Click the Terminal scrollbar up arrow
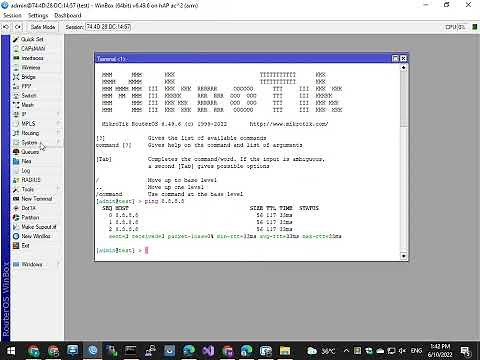The image size is (480, 360). (x=403, y=68)
